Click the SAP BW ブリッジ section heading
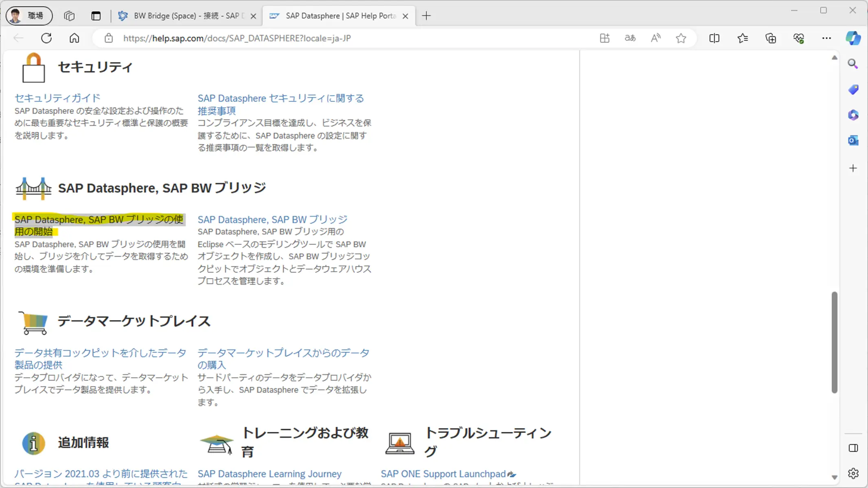Viewport: 868px width, 488px height. click(162, 188)
